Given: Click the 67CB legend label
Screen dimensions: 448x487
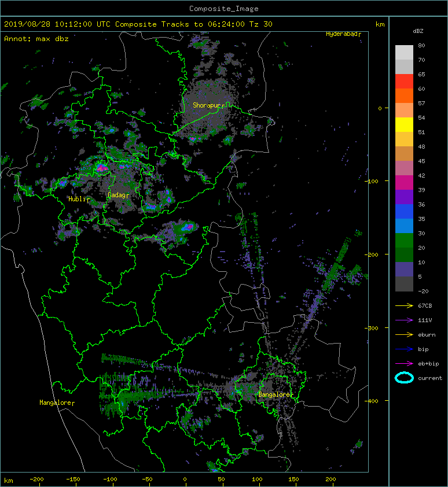Looking at the screenshot, I should pos(425,306).
